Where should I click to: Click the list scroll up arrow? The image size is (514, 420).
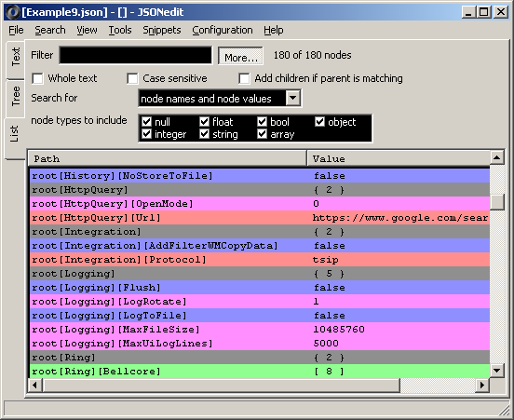pos(497,157)
